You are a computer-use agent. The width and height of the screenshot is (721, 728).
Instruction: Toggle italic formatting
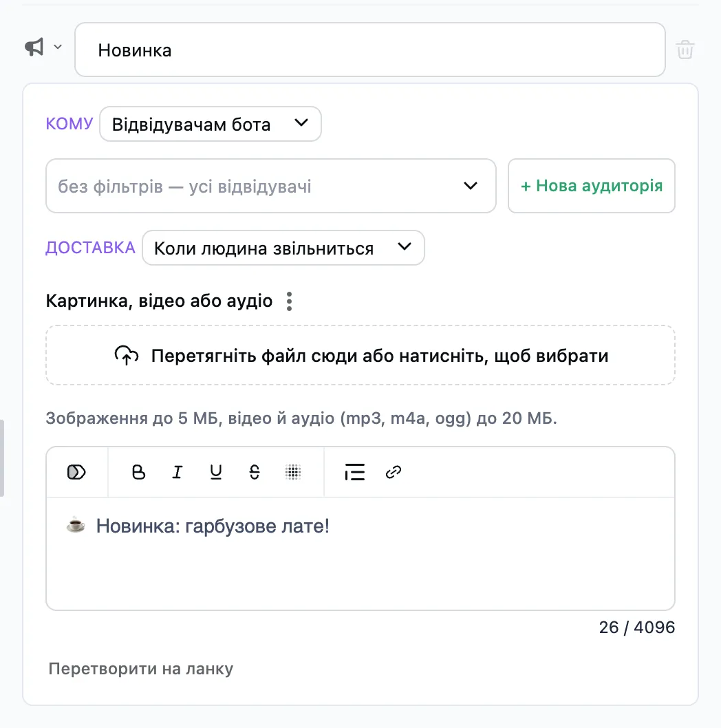177,472
